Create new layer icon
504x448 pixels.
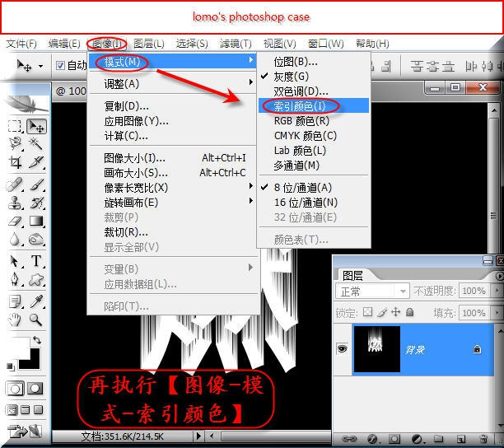point(461,439)
